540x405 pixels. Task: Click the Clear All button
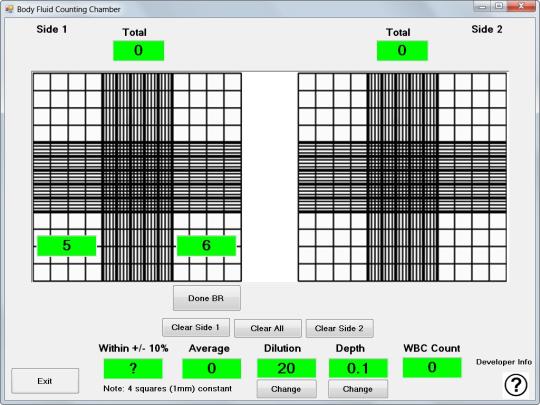[x=268, y=328]
